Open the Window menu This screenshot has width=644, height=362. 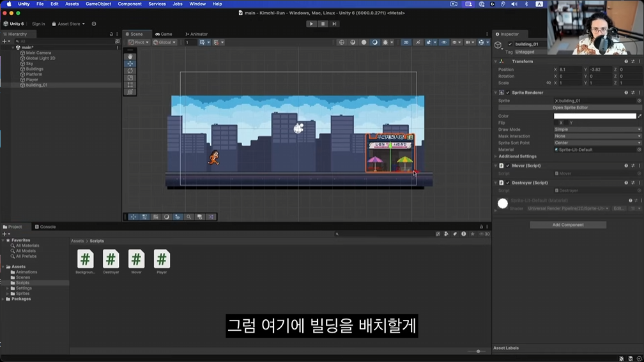[197, 4]
